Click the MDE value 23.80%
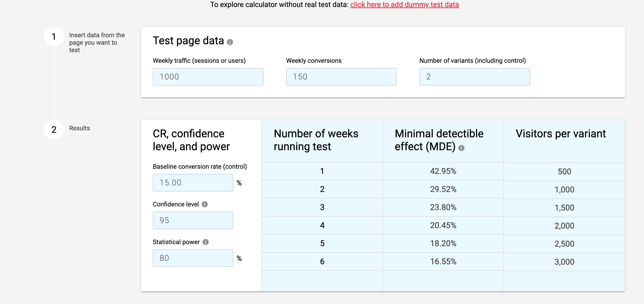The width and height of the screenshot is (644, 304). [443, 207]
